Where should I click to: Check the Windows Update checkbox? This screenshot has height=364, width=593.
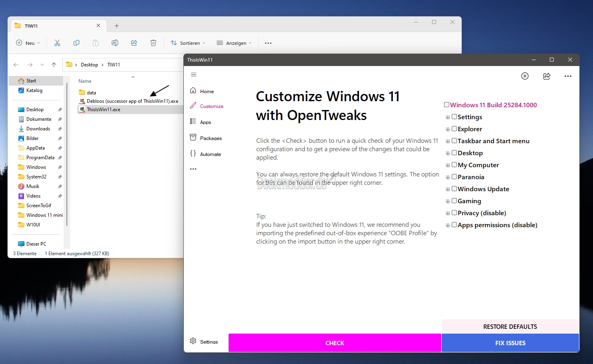point(454,189)
